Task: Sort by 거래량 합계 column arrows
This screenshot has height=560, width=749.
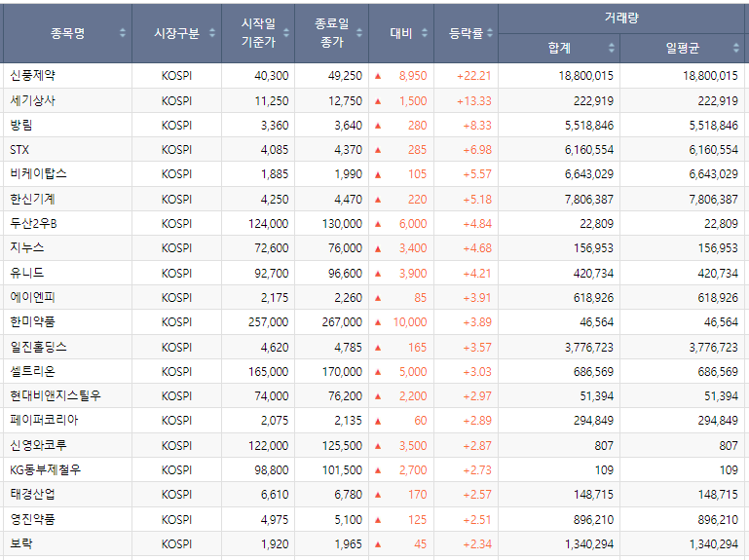Action: [x=612, y=48]
